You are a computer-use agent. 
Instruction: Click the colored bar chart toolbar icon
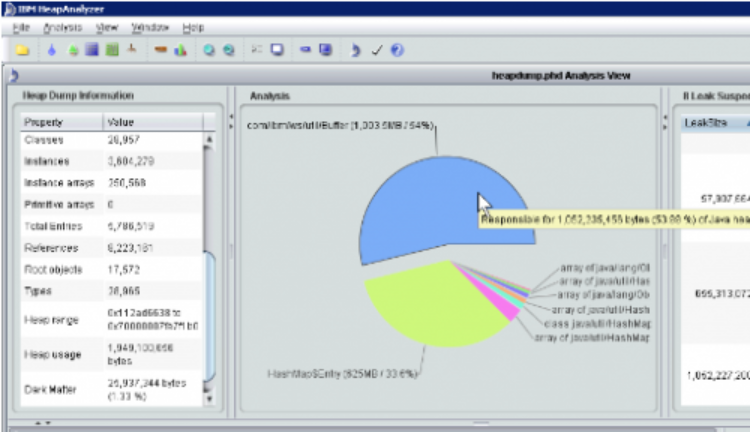(x=180, y=49)
